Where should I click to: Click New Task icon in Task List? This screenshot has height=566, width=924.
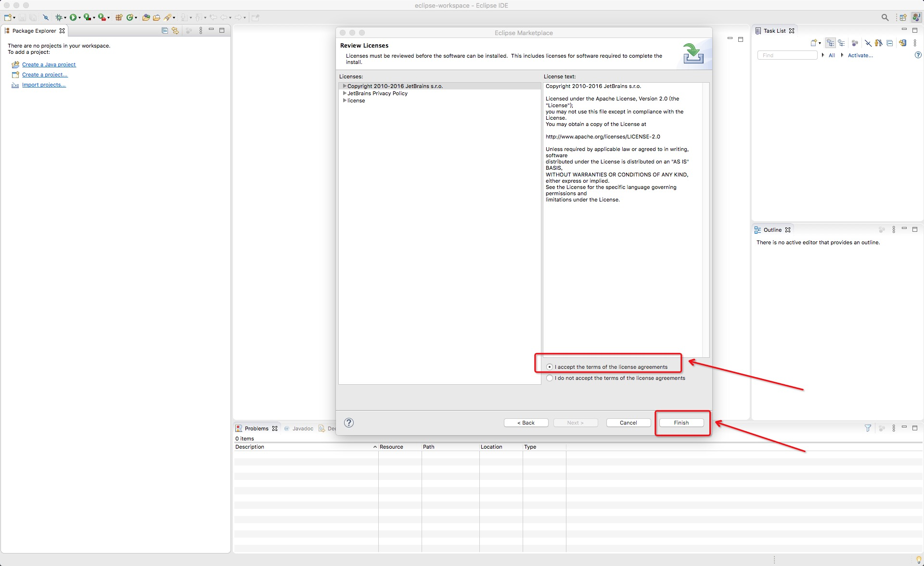click(814, 43)
